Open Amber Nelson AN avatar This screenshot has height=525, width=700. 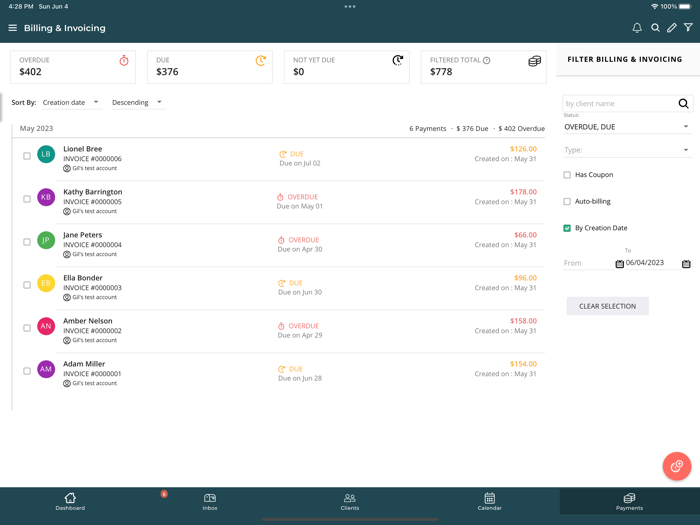click(x=46, y=326)
